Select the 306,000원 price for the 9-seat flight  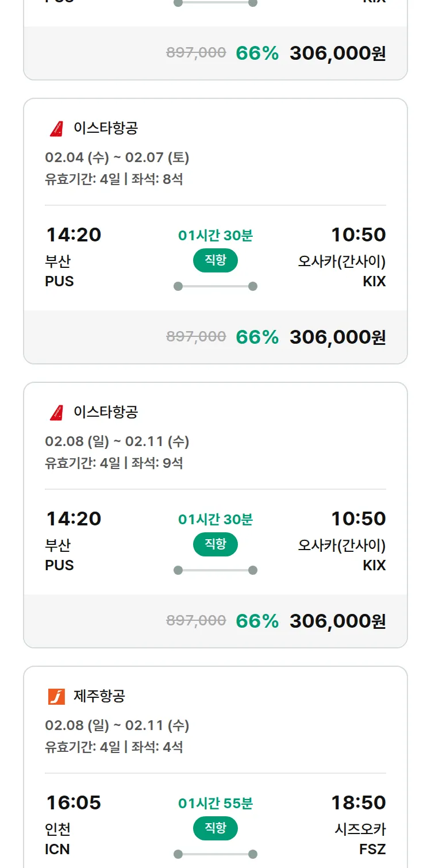[337, 621]
